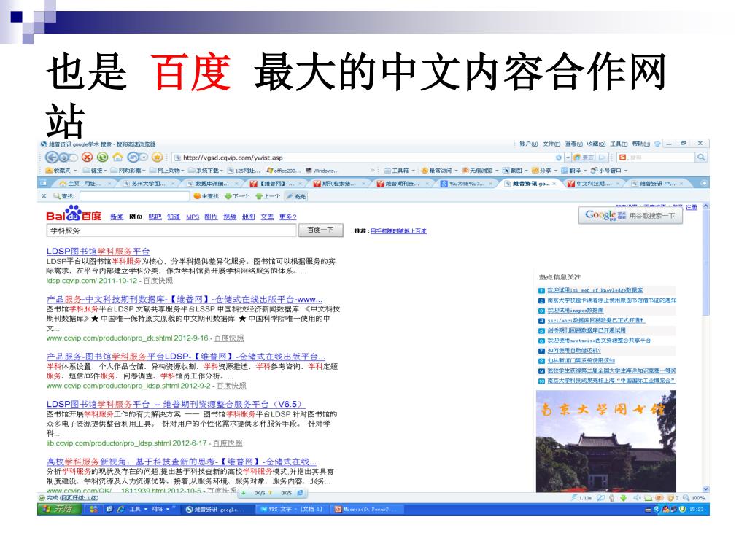
Task: Open the 工具 menu
Action: tap(619, 144)
